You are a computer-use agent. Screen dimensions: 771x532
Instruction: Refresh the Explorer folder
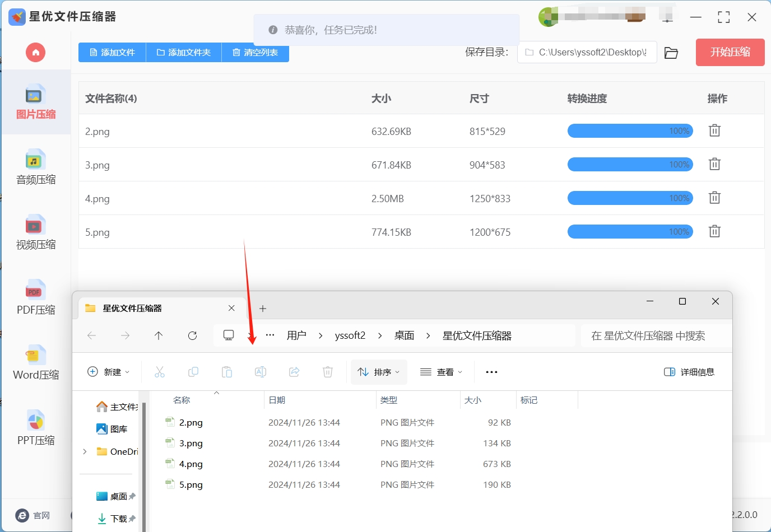pyautogui.click(x=192, y=335)
